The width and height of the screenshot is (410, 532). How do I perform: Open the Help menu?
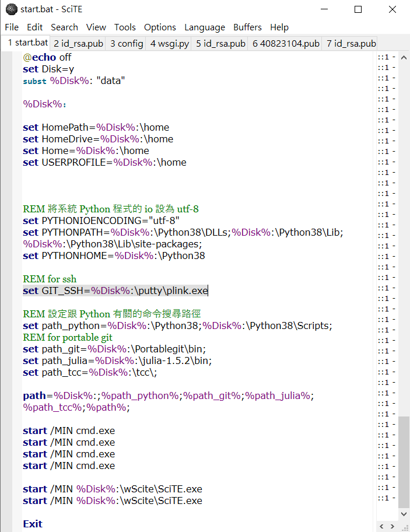point(279,27)
